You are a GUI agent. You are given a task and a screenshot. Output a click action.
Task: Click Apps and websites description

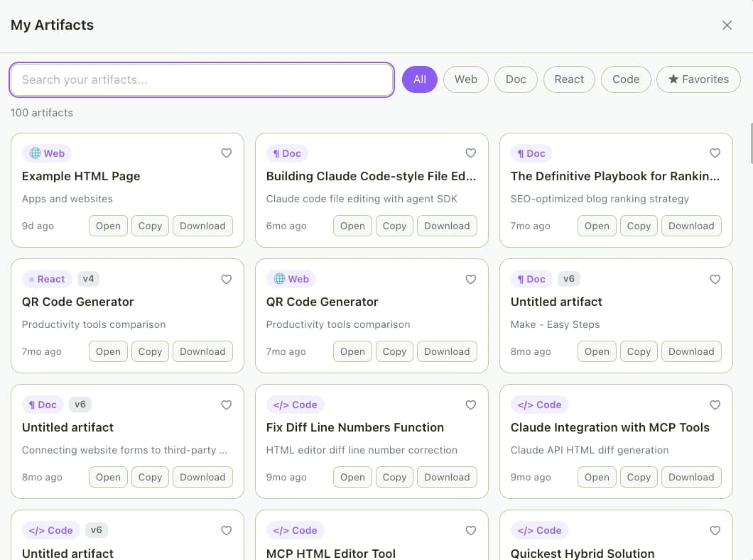67,199
